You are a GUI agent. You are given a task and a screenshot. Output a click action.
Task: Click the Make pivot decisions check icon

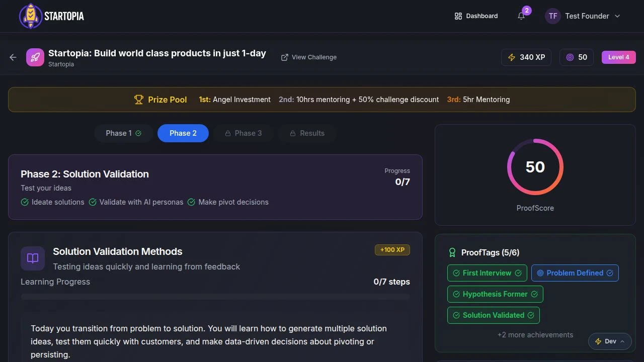191,202
